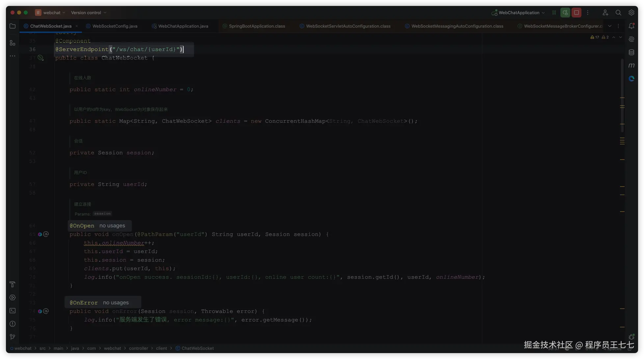
Task: Open Search Everywhere magnifier
Action: point(618,13)
